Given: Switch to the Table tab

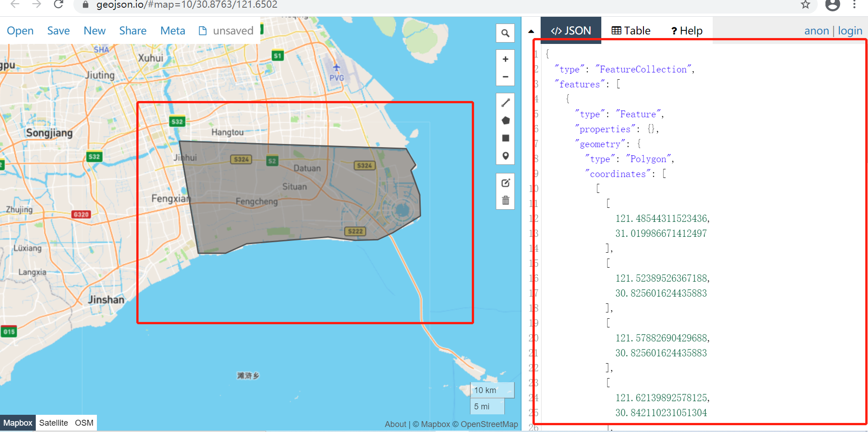Looking at the screenshot, I should coord(631,30).
